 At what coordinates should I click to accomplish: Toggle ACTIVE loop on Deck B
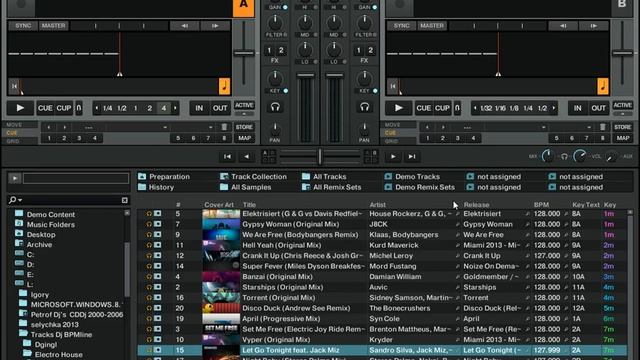tap(622, 105)
